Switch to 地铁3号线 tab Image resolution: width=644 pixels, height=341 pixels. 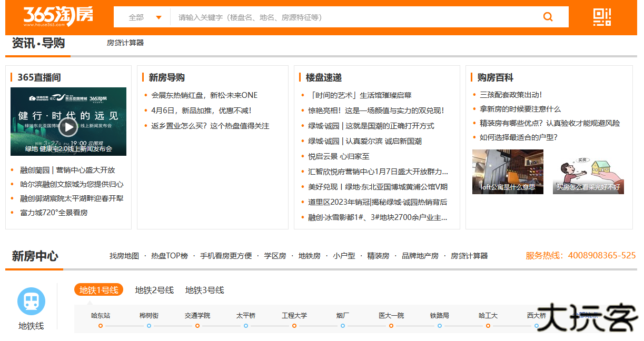[204, 290]
